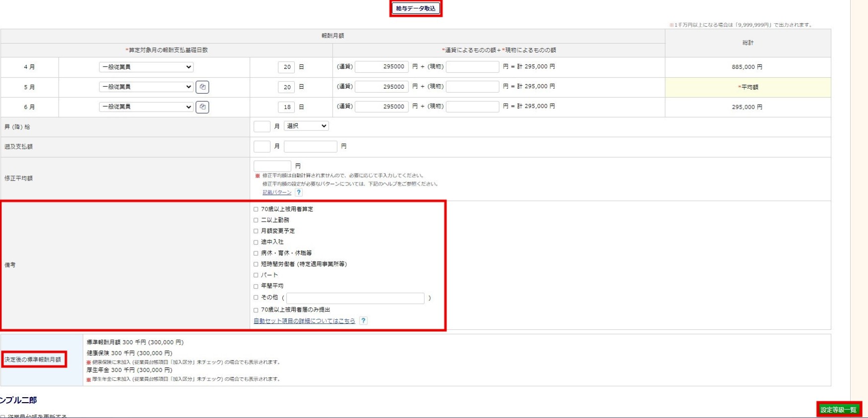Open help icon beside 自動セット項目 link
Image resolution: width=868 pixels, height=418 pixels.
pyautogui.click(x=363, y=321)
